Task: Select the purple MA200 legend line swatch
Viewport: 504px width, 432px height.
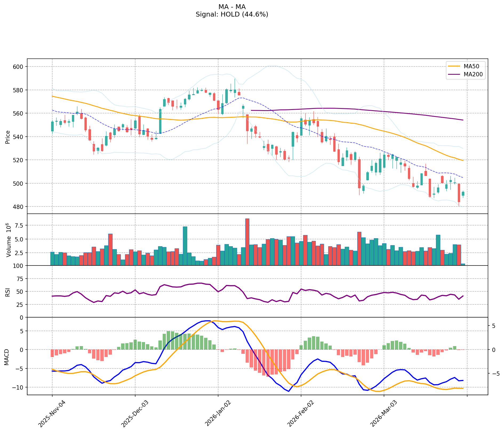Action: tap(454, 74)
